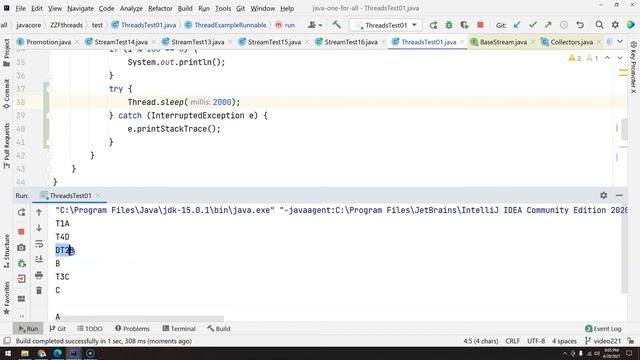Viewport: 640px width, 360px height.
Task: Open the Problems tool window
Action: point(132,329)
